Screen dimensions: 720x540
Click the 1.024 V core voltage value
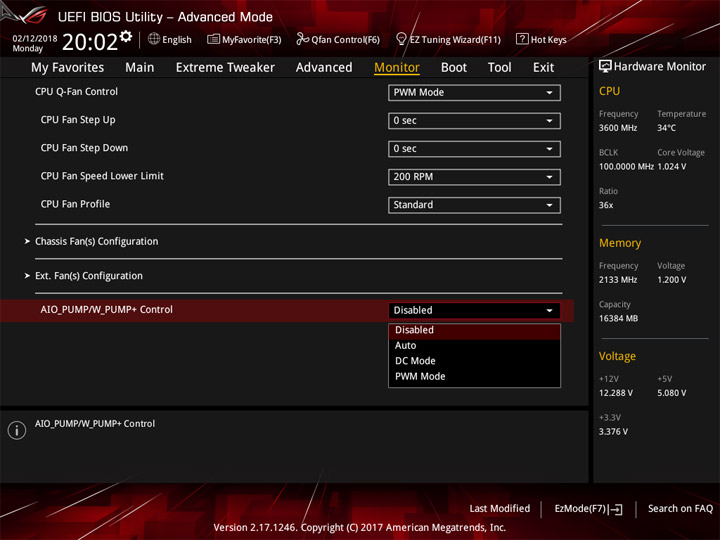(672, 167)
